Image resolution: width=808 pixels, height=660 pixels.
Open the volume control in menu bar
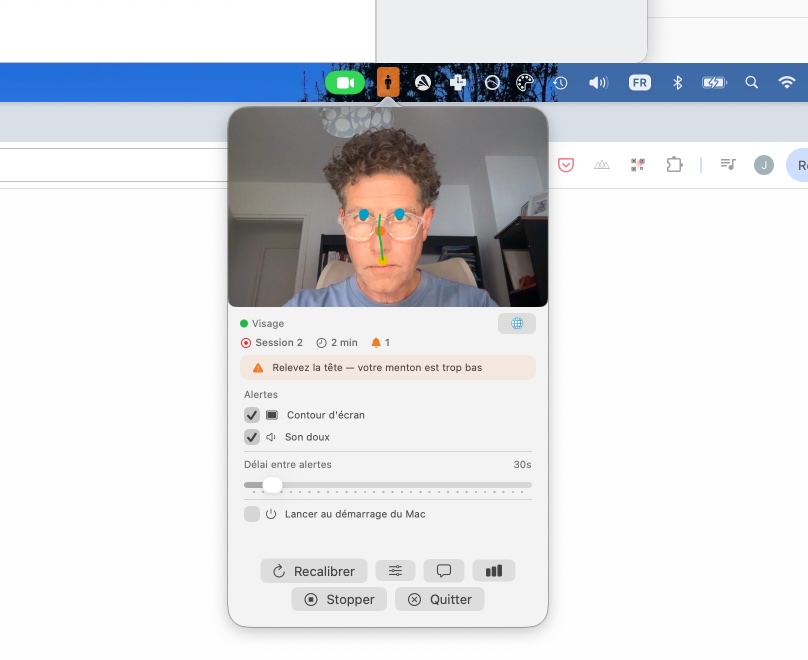click(x=598, y=82)
